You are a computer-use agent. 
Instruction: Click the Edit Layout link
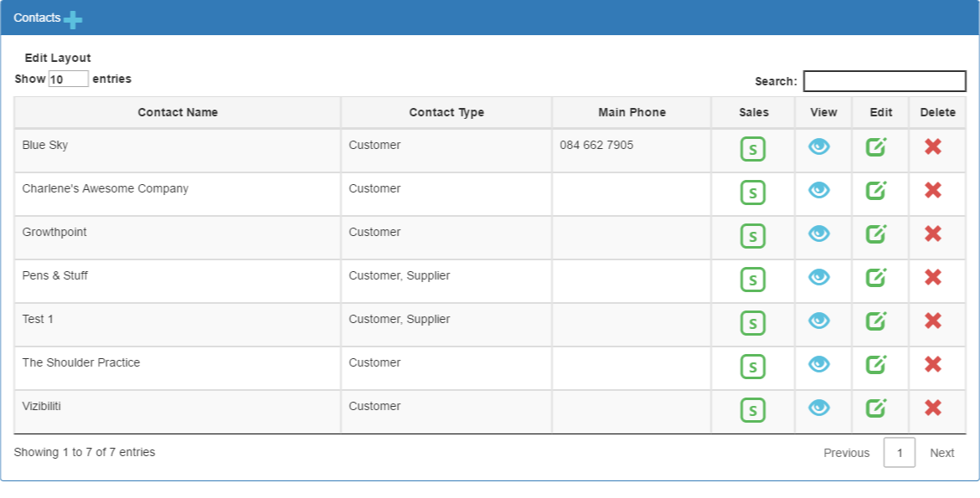click(x=58, y=58)
